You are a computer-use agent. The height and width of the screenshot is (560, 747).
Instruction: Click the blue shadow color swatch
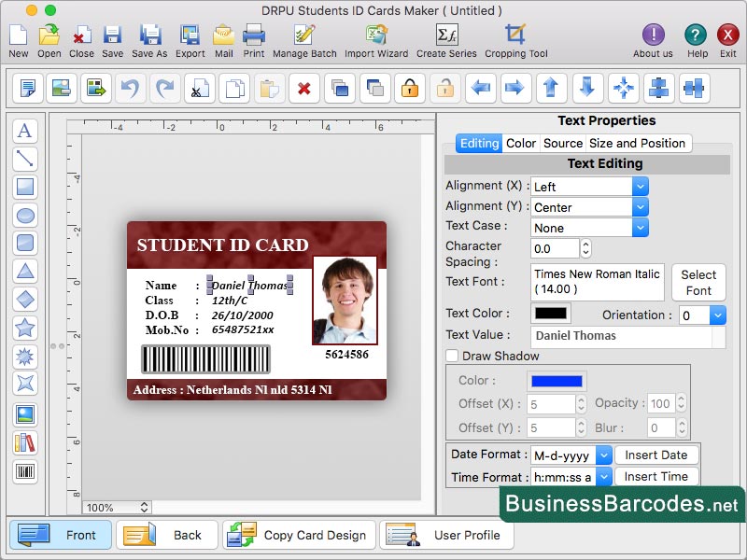click(557, 381)
